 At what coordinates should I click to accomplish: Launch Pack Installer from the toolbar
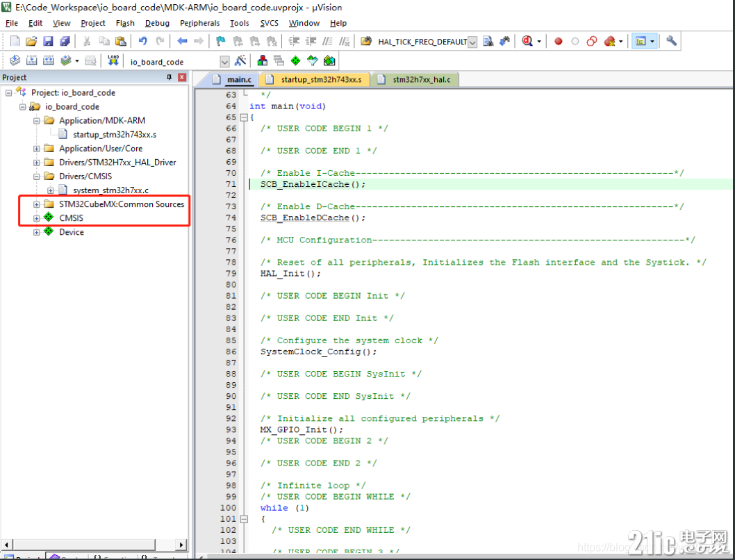[x=329, y=60]
